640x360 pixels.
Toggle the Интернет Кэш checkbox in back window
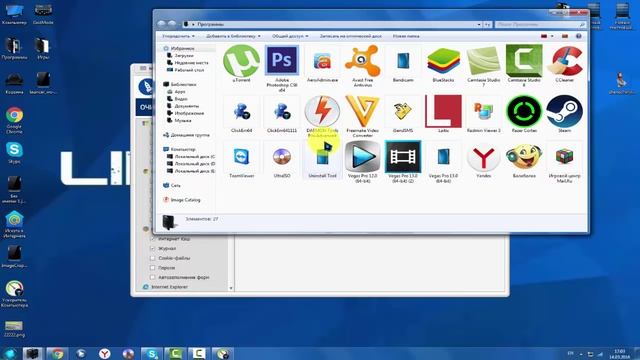153,239
